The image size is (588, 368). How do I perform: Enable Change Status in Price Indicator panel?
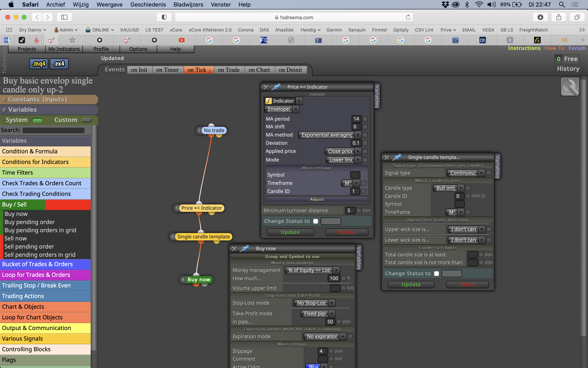point(316,221)
